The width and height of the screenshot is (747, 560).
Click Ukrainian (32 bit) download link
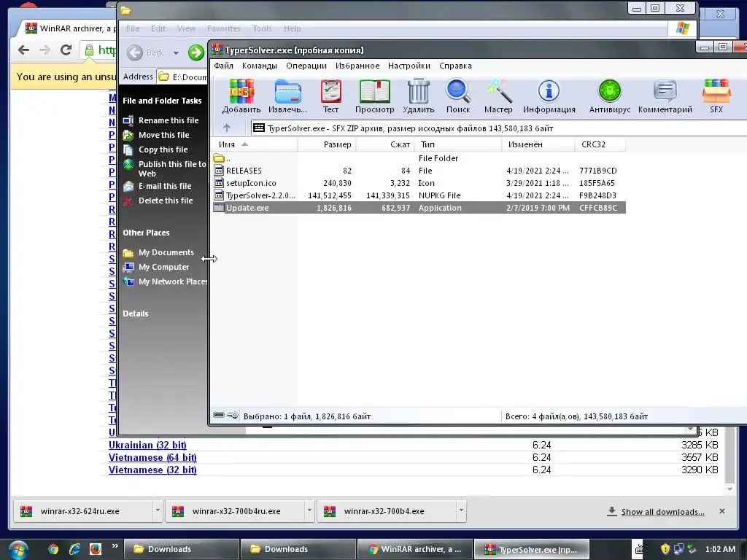coord(147,445)
